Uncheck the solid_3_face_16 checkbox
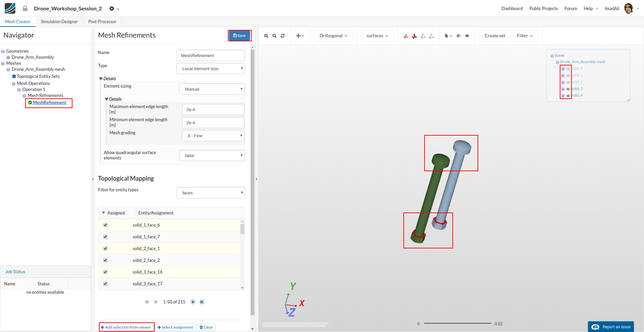 click(x=105, y=272)
